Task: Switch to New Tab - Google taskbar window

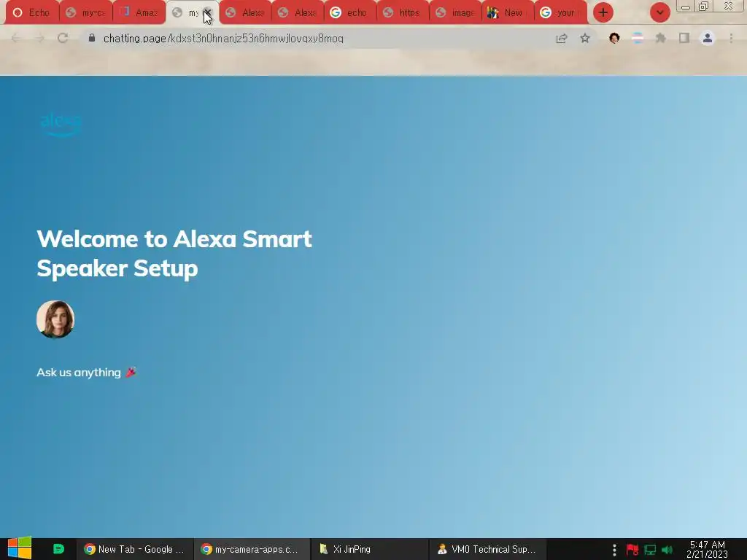Action: tap(135, 549)
